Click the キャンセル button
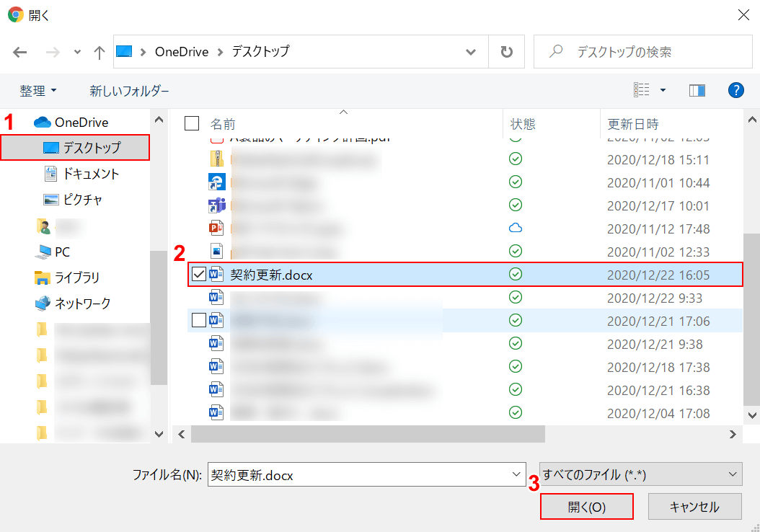This screenshot has height=532, width=760. 694,506
